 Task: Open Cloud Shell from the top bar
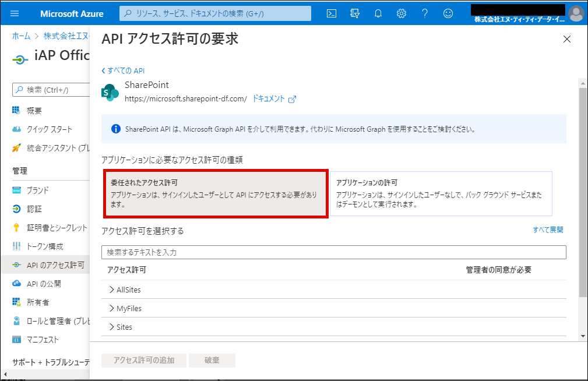332,13
